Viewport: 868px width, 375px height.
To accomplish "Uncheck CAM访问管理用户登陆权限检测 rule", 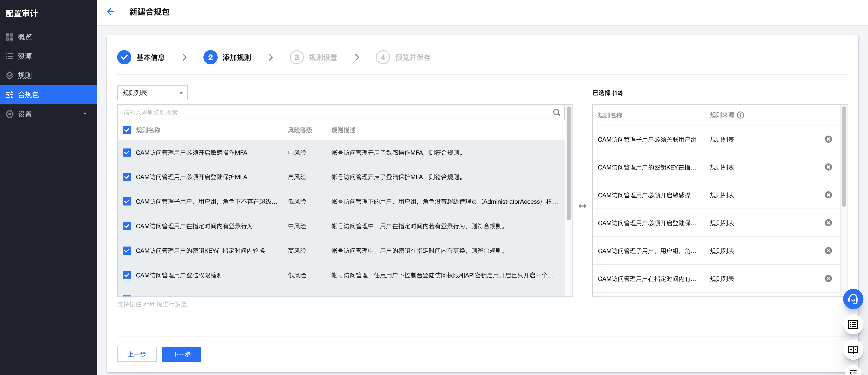I will [x=127, y=275].
